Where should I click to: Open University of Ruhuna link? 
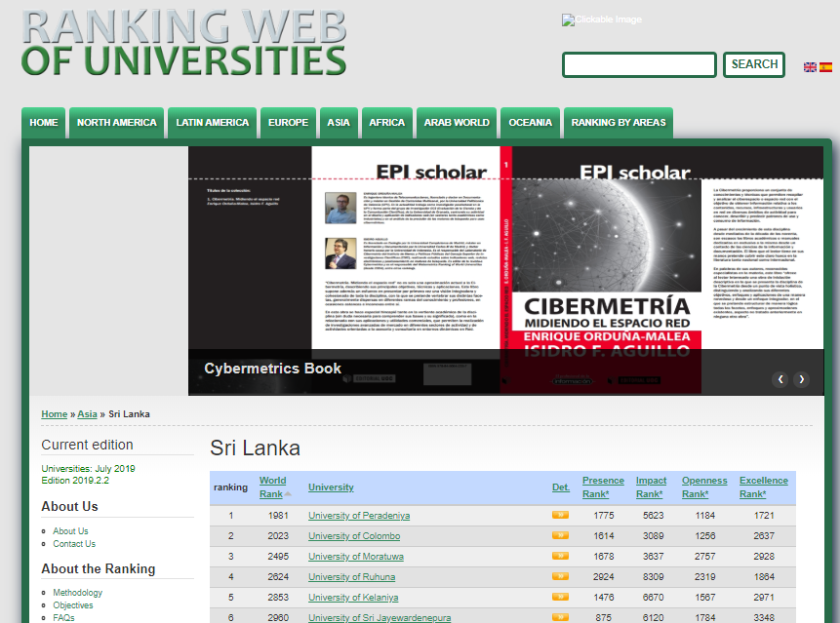pos(351,577)
